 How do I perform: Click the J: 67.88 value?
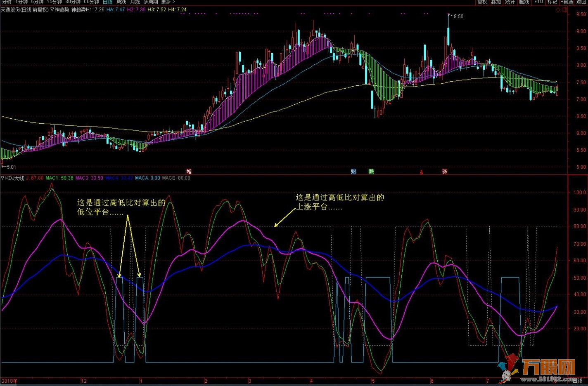pyautogui.click(x=35, y=178)
